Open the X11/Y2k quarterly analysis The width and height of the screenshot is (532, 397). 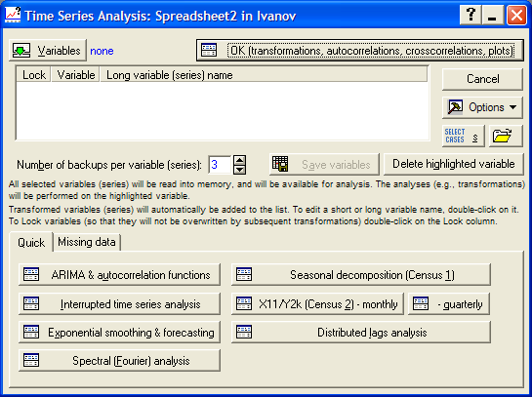pyautogui.click(x=449, y=304)
